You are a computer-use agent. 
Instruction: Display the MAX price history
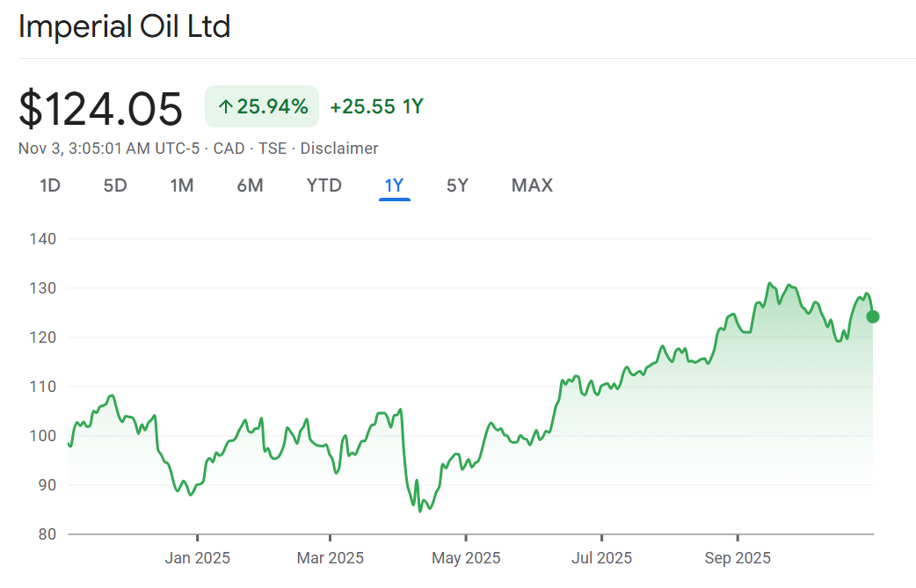coord(532,185)
